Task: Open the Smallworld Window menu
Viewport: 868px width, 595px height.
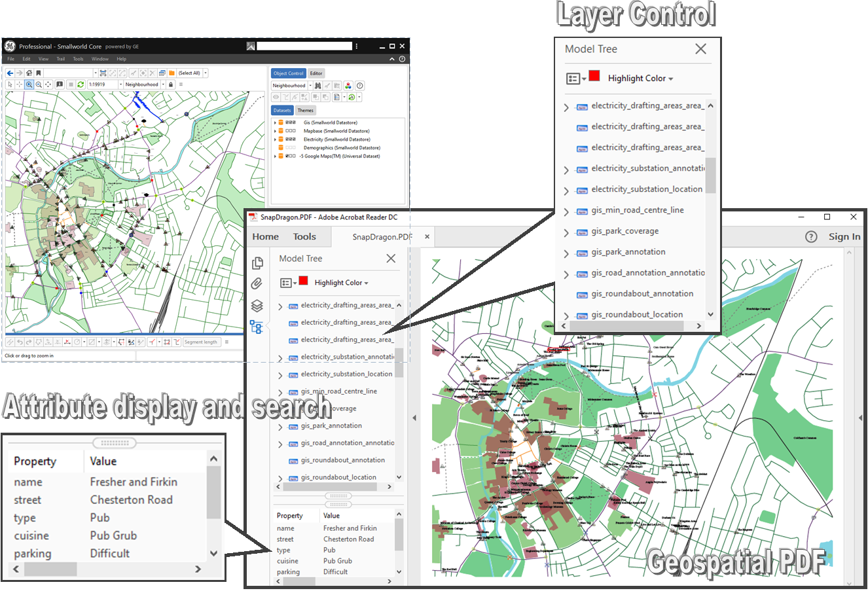Action: 100,59
